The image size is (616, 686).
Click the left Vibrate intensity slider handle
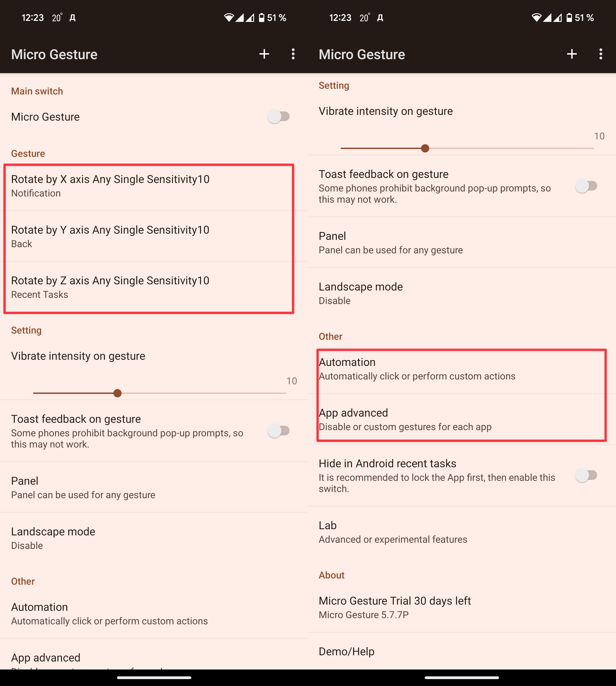(117, 393)
